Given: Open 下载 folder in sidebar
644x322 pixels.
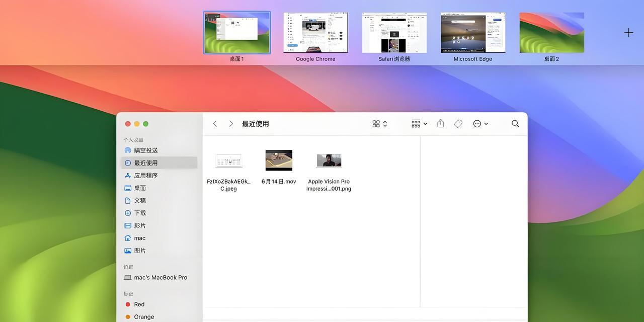Looking at the screenshot, I should coord(159,213).
